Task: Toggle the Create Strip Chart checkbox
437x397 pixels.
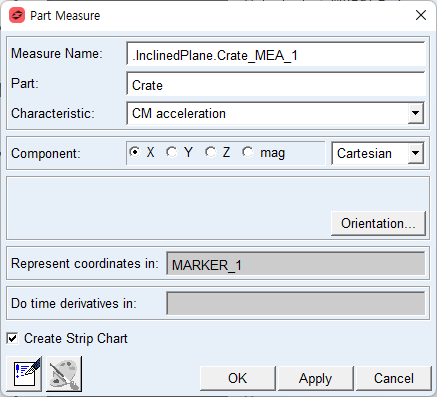Action: [12, 338]
